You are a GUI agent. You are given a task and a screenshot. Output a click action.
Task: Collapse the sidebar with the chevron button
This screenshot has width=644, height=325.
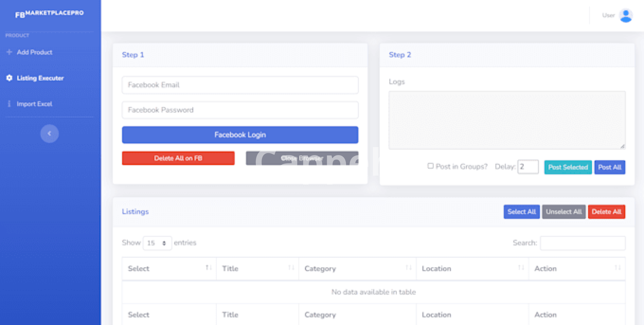pos(49,134)
